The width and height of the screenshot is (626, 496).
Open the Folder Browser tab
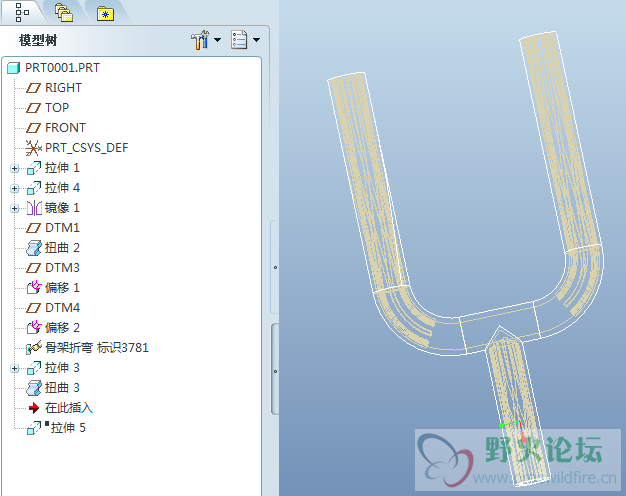coord(64,13)
